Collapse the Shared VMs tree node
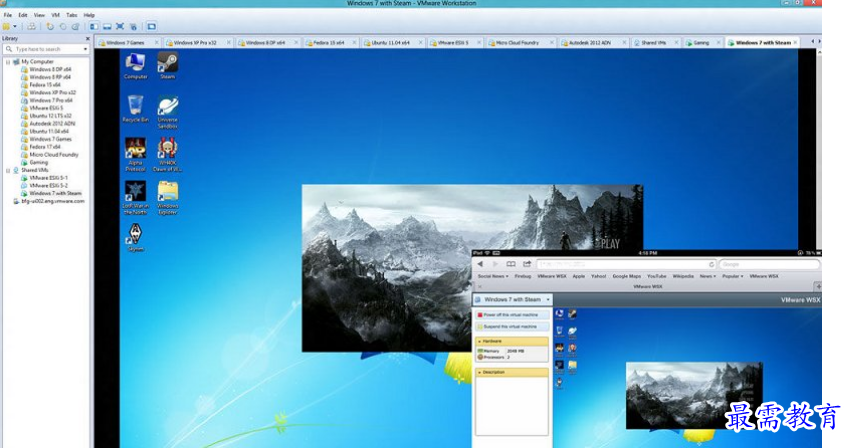The image size is (849, 448). point(8,170)
